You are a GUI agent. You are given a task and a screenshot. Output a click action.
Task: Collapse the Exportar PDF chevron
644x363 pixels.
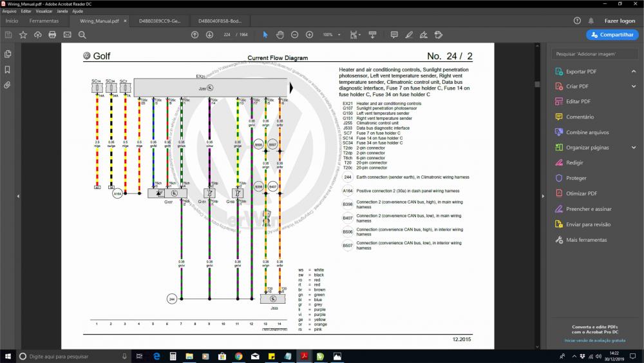(634, 72)
